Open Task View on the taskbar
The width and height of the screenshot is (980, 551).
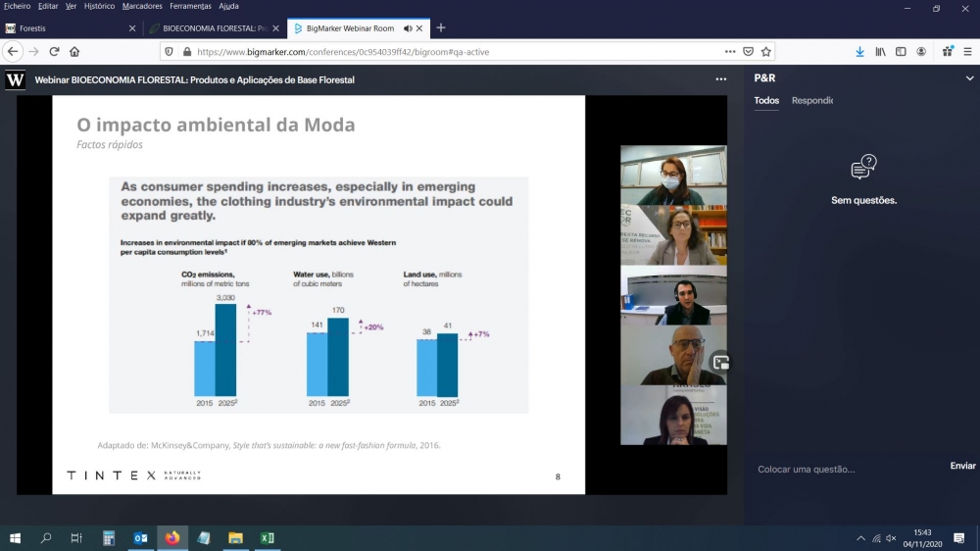point(76,538)
